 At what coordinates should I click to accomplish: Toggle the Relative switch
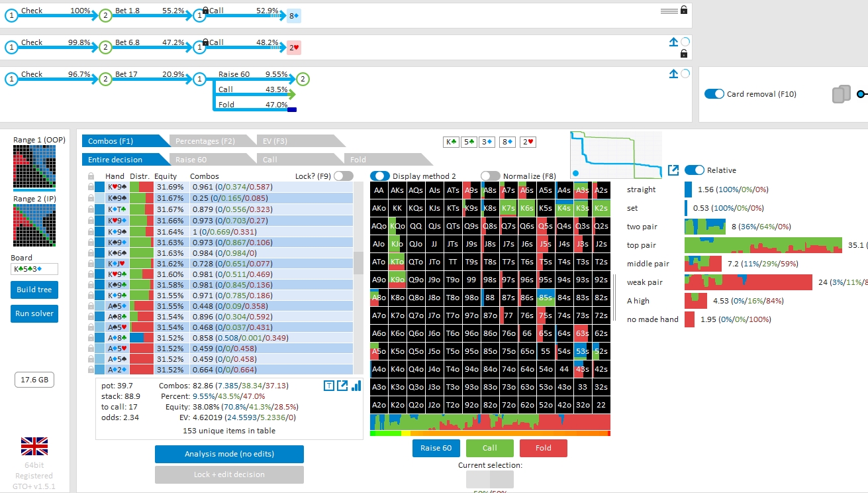click(695, 170)
